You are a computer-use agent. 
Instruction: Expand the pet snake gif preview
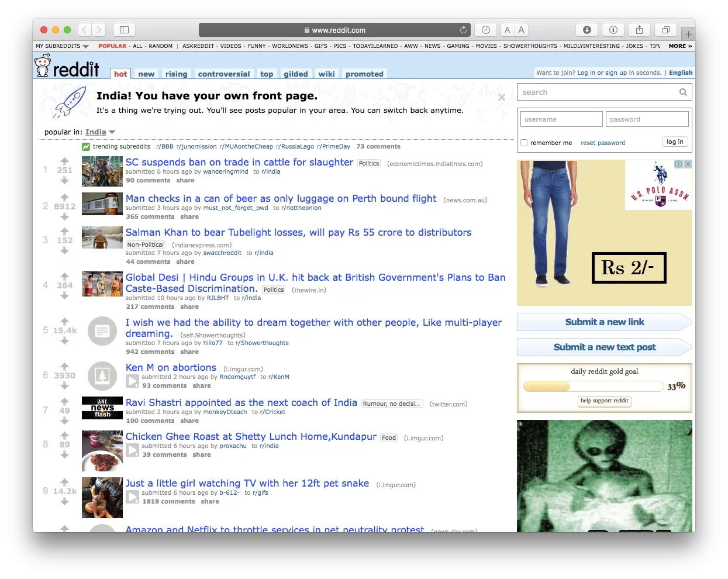133,498
